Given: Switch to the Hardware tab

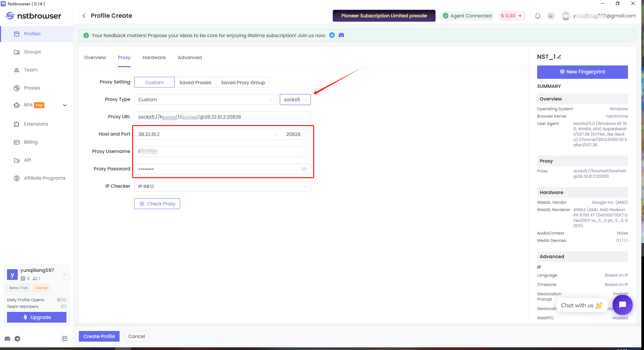Looking at the screenshot, I should click(154, 57).
